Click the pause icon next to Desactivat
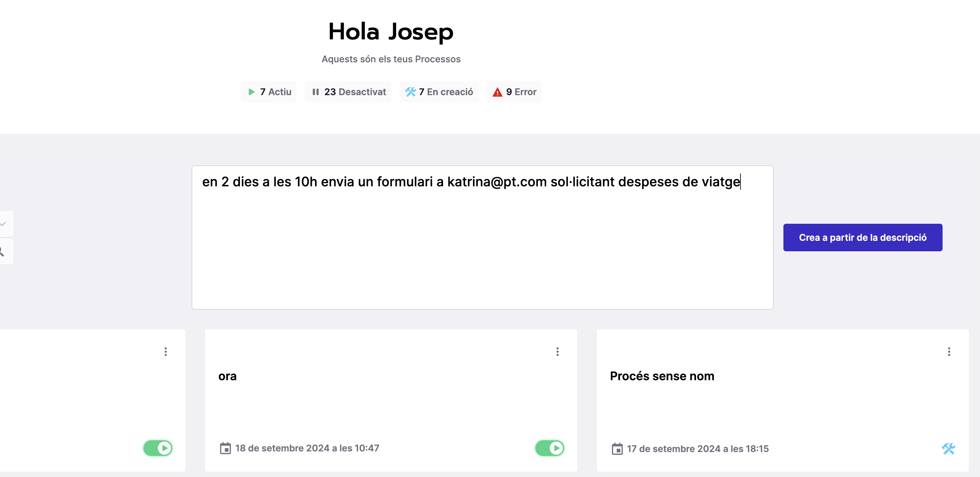980x477 pixels. pyautogui.click(x=315, y=92)
